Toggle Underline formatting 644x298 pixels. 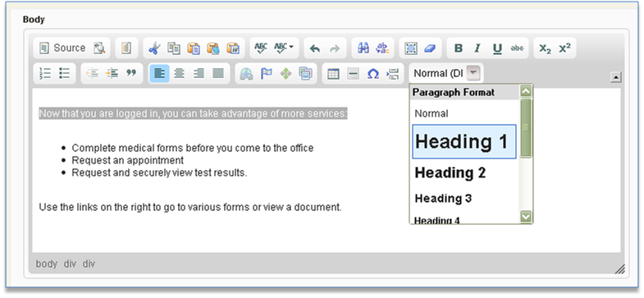pyautogui.click(x=497, y=48)
